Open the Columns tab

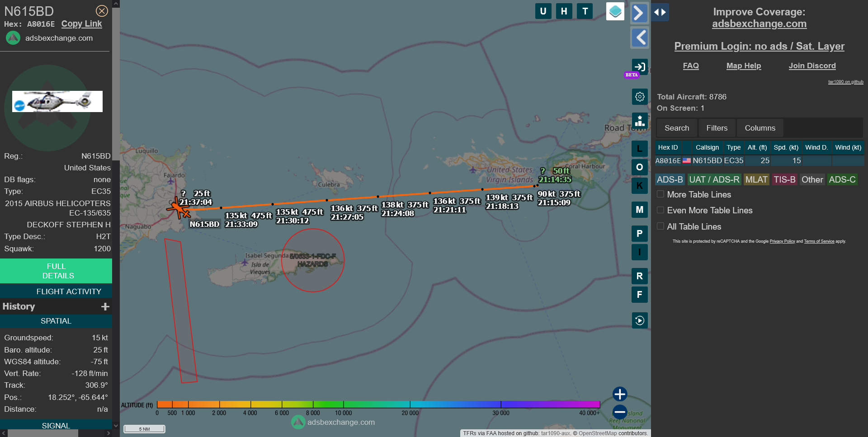(759, 128)
